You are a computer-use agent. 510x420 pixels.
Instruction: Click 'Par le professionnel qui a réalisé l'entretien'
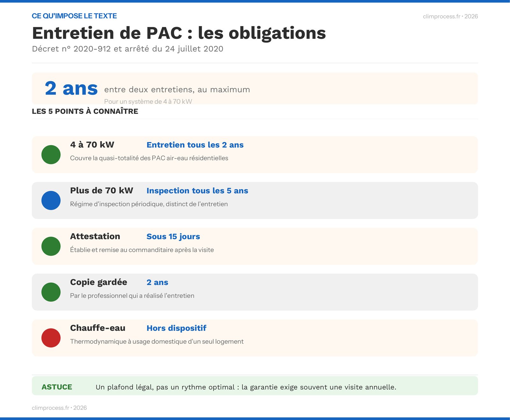click(132, 295)
